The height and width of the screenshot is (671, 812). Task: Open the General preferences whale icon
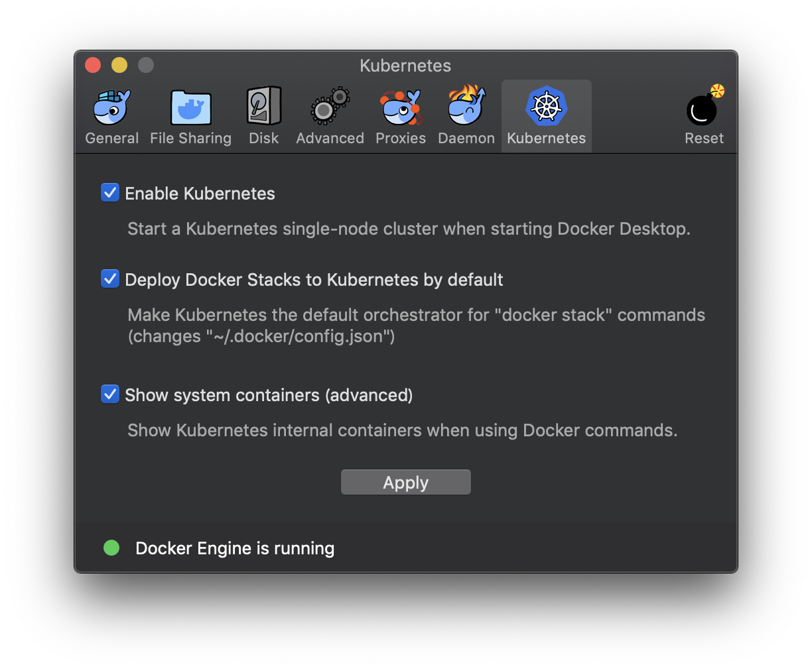[112, 107]
